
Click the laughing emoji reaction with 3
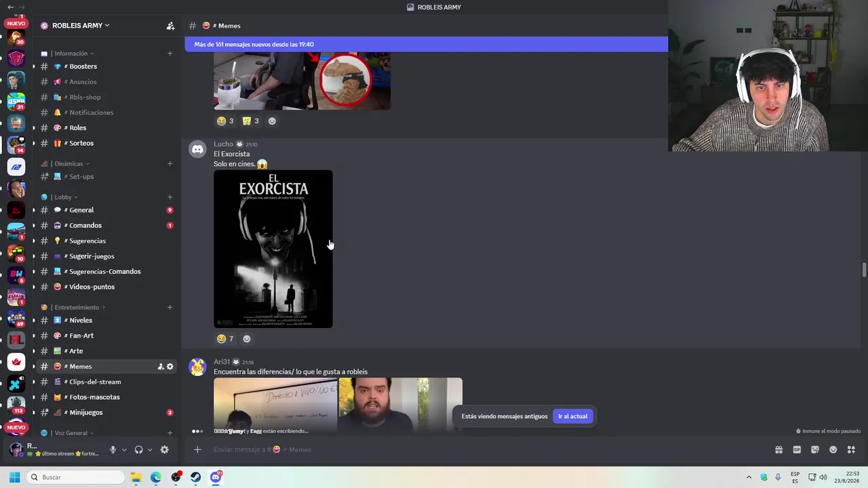coord(225,121)
